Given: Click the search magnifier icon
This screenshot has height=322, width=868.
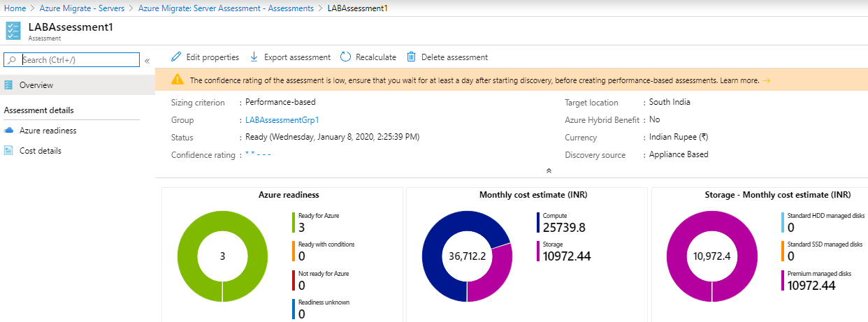Looking at the screenshot, I should coord(11,60).
